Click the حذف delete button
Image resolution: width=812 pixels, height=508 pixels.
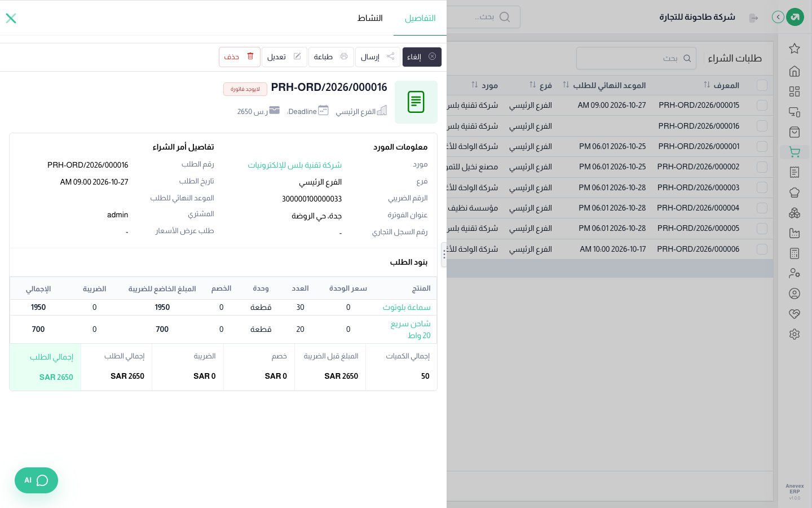[240, 57]
